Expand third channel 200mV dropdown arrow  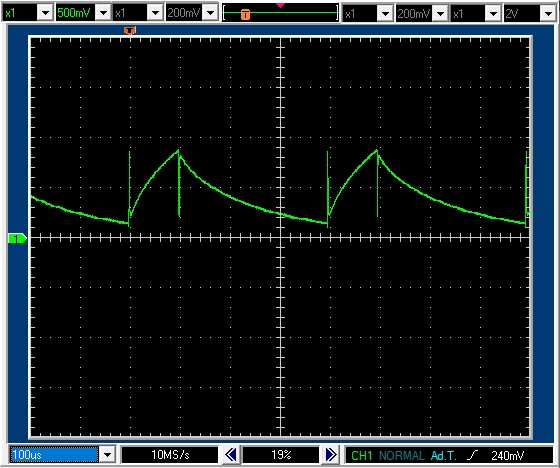click(440, 14)
